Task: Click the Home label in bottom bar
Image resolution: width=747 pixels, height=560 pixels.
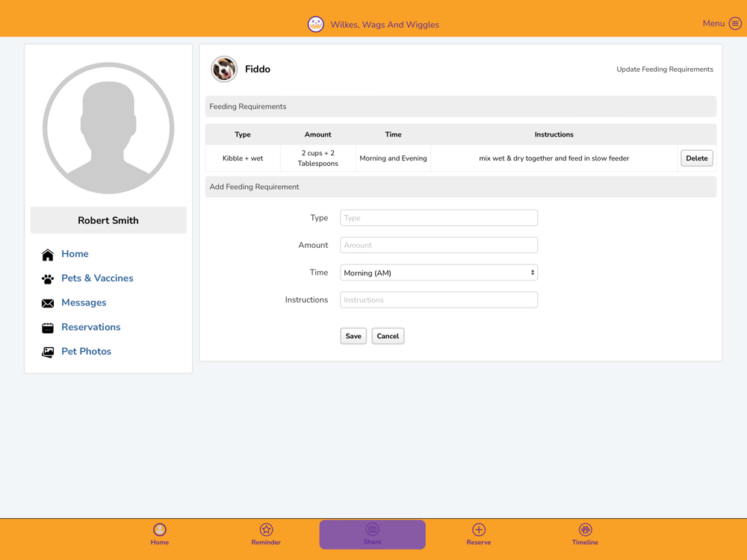Action: point(160,542)
